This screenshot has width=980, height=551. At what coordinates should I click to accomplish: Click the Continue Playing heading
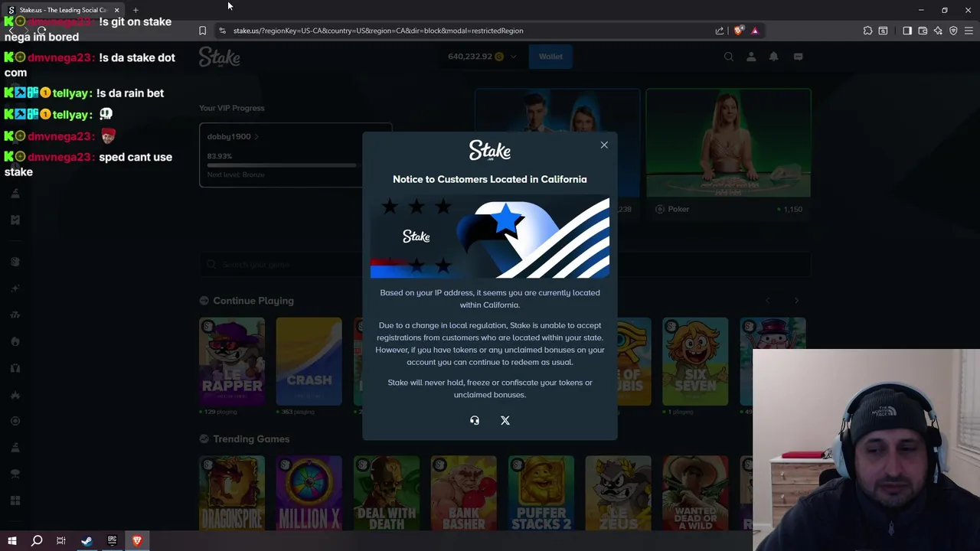[253, 301]
